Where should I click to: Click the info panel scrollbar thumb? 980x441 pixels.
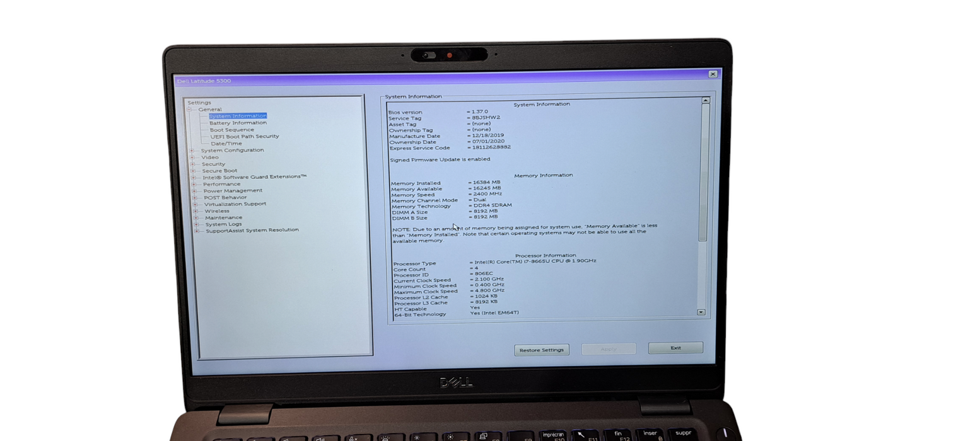tap(704, 171)
